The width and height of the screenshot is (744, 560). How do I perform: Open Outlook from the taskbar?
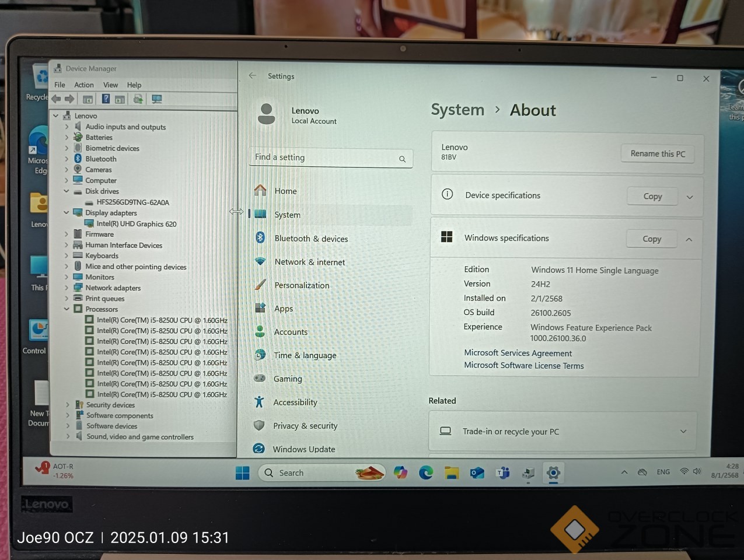tap(477, 473)
